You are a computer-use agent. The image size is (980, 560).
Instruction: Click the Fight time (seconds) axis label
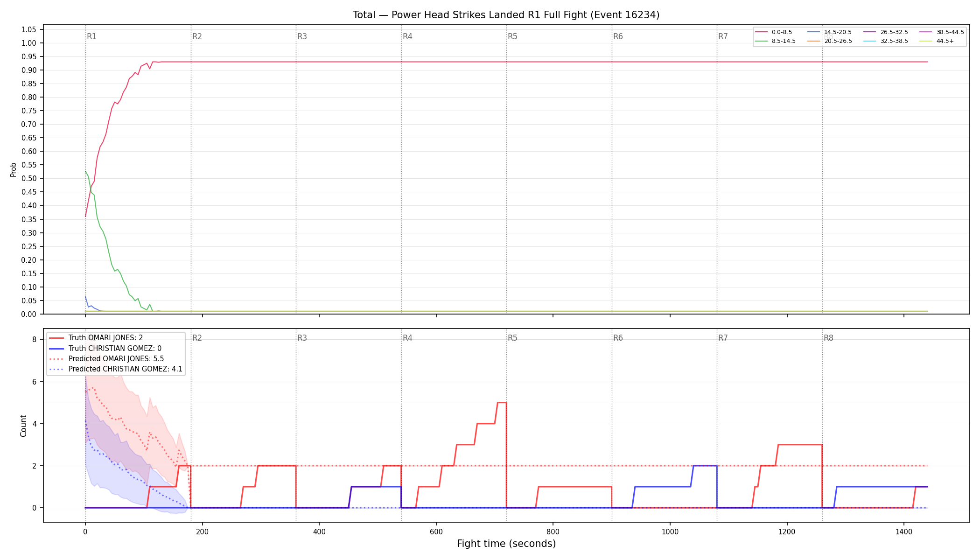pyautogui.click(x=506, y=544)
